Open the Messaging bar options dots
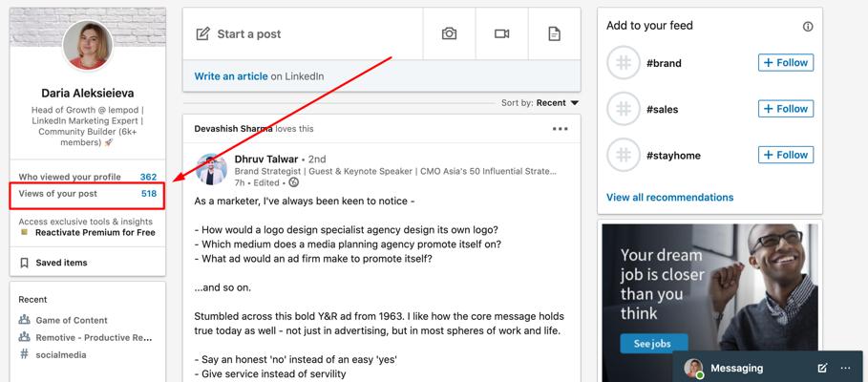This screenshot has width=868, height=382. [x=845, y=368]
